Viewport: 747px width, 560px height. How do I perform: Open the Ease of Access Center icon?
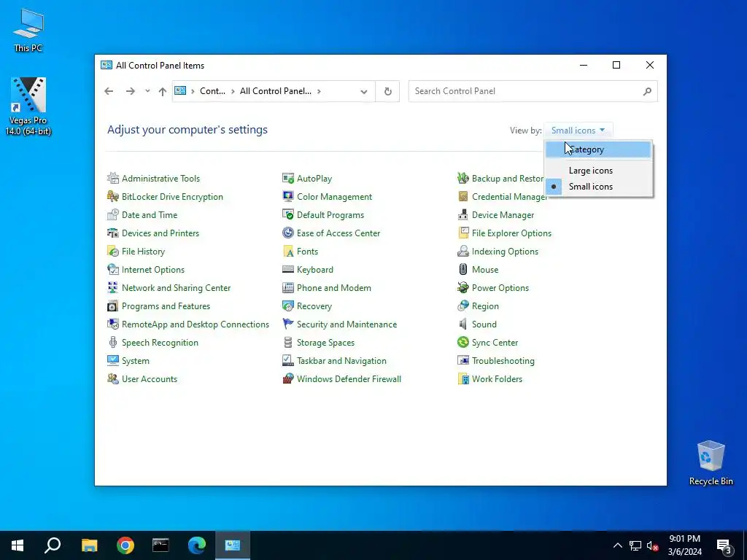(287, 233)
